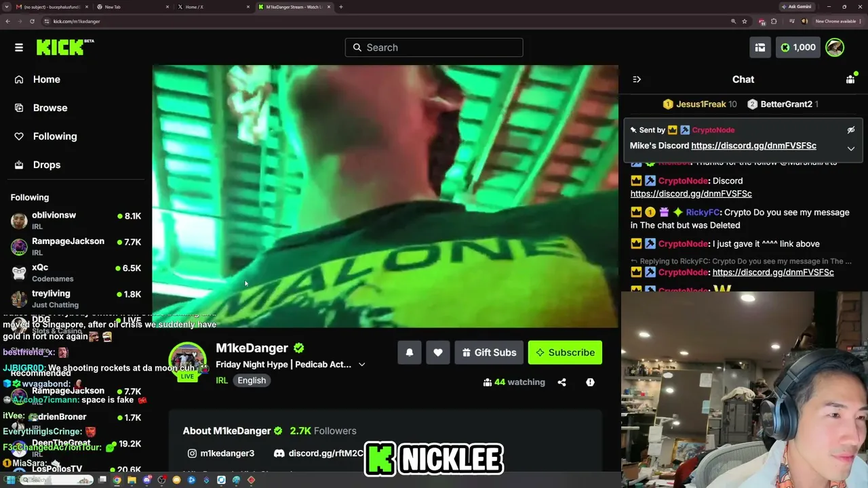Open the Windows Start menu

click(x=10, y=481)
